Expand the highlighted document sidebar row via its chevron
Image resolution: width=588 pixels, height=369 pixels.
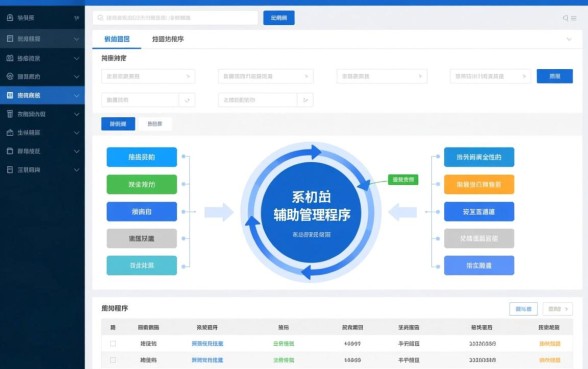tap(76, 39)
